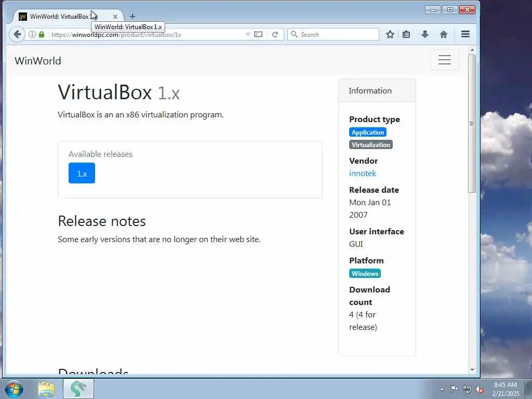Open Action Center flag icon
Viewport: 532px width, 399px height.
[454, 389]
